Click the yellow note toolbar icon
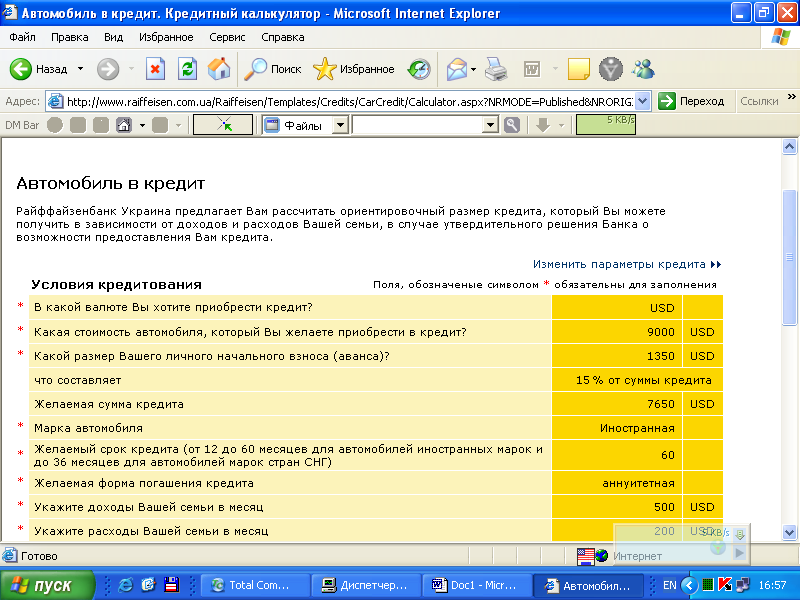Viewport: 800px width, 600px height. click(578, 69)
